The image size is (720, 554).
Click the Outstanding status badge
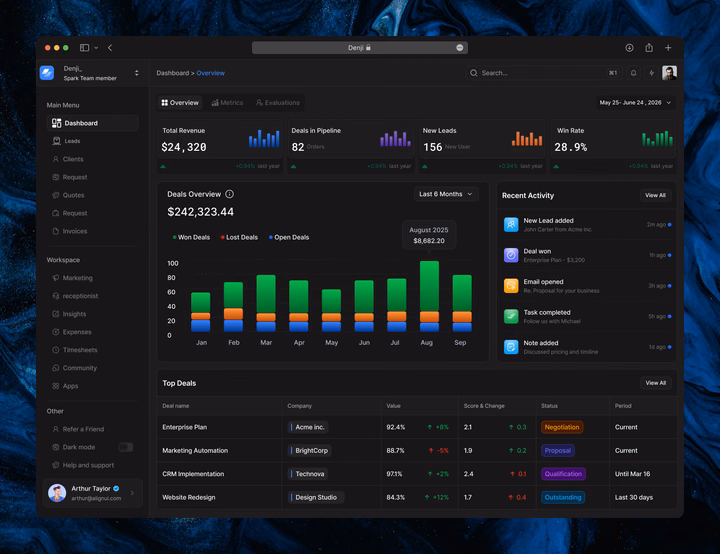click(x=563, y=497)
